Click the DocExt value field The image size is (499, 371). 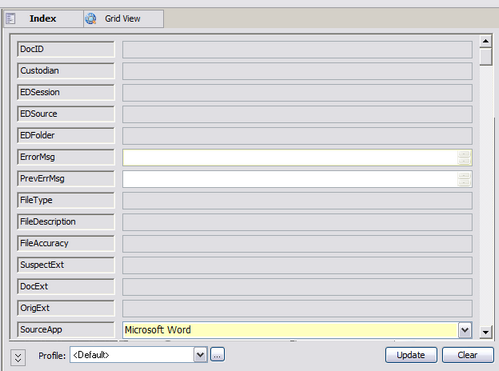[x=297, y=287]
